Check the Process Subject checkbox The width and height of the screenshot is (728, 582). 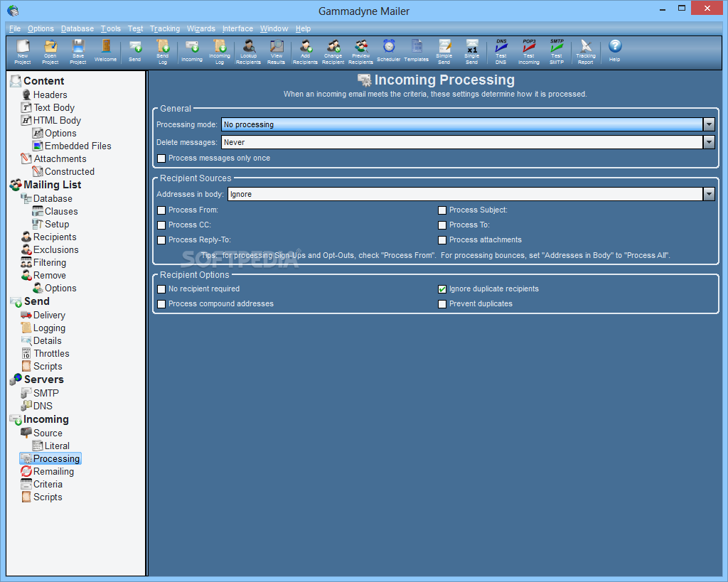[x=442, y=210]
